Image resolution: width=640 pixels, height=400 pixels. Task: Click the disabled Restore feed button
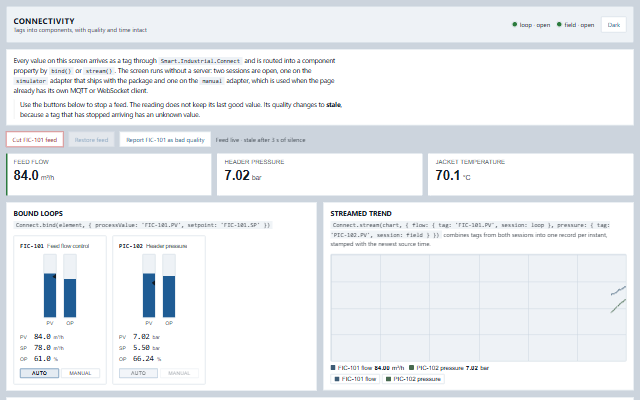pyautogui.click(x=91, y=140)
